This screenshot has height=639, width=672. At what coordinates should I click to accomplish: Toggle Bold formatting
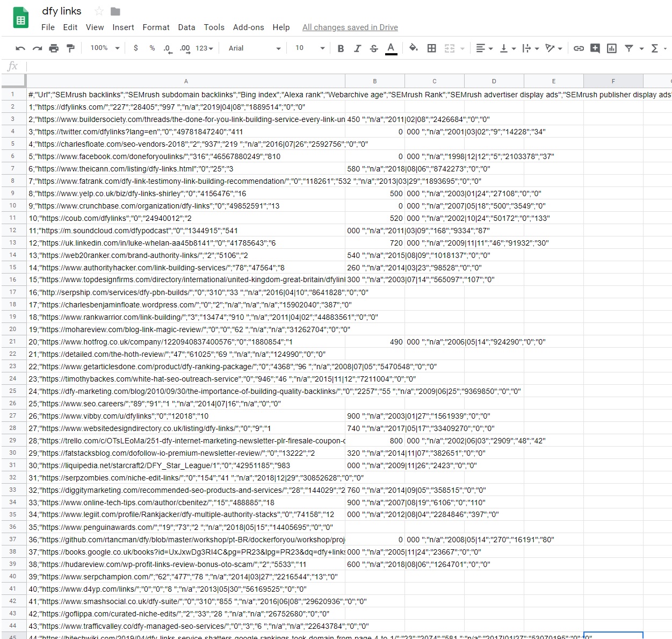(341, 48)
